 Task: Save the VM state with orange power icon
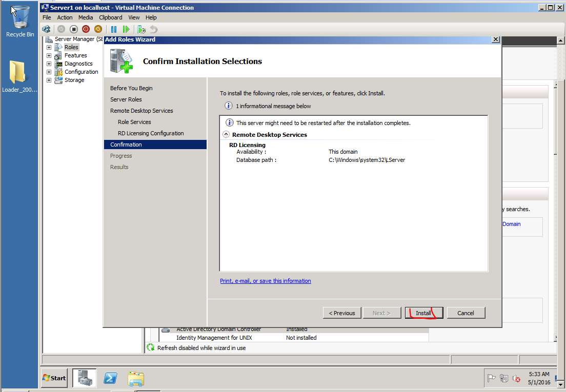pyautogui.click(x=98, y=29)
